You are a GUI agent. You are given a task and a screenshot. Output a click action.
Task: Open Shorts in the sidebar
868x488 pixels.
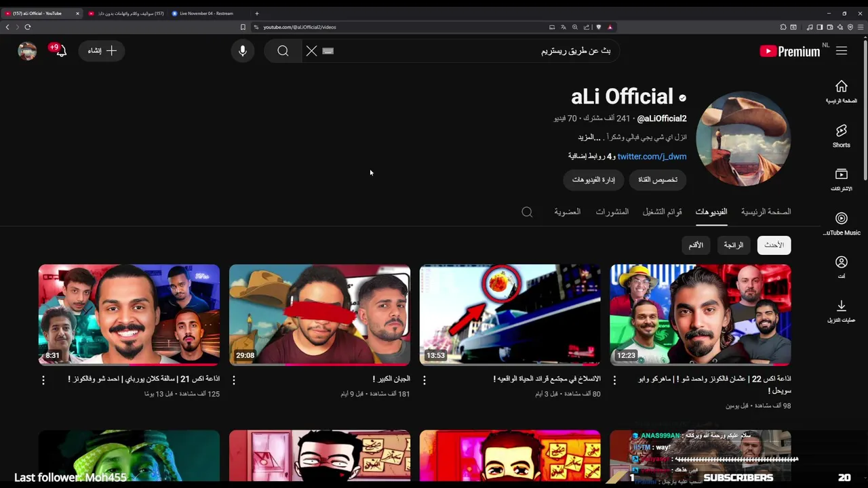[842, 136]
